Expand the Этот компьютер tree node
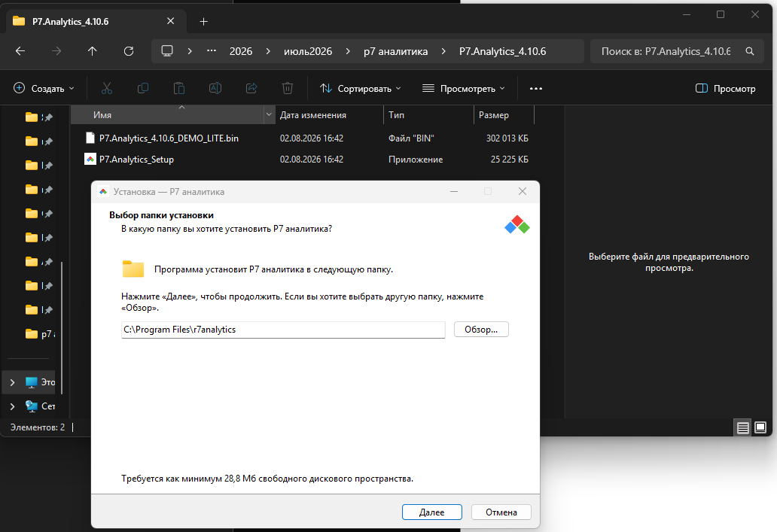777x532 pixels. click(12, 382)
